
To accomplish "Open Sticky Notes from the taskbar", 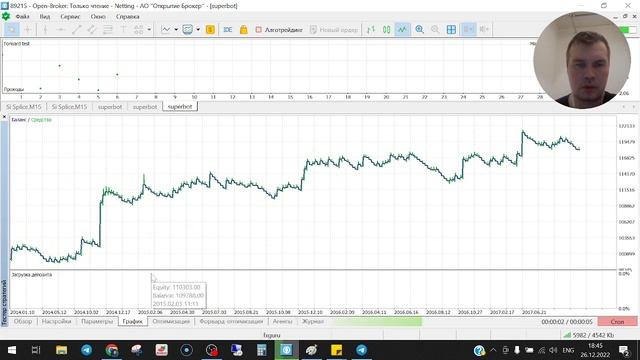I will click(x=336, y=350).
